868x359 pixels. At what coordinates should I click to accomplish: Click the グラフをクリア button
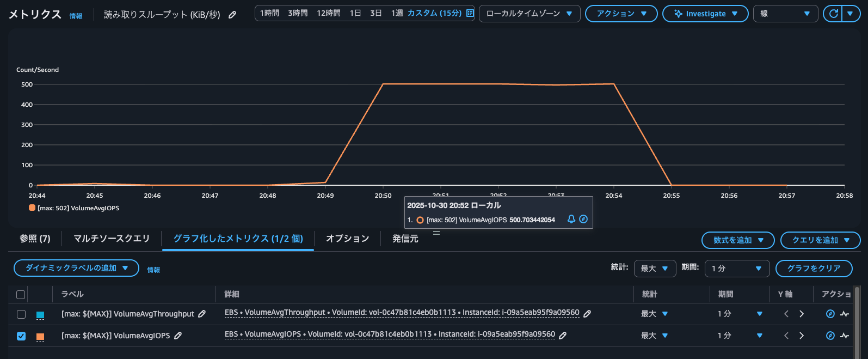tap(813, 269)
